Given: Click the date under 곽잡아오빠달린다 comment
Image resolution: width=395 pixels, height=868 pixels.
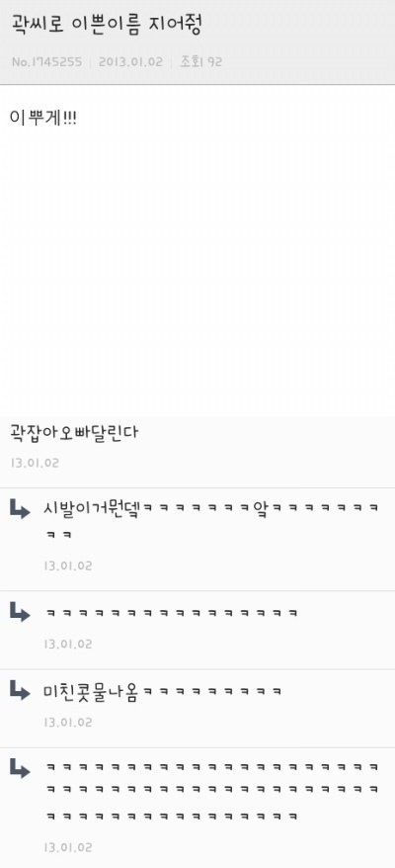Looking at the screenshot, I should pyautogui.click(x=35, y=464).
